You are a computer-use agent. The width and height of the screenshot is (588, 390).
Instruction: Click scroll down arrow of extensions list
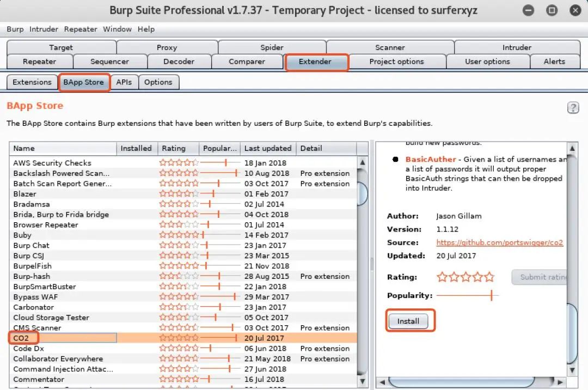click(362, 381)
